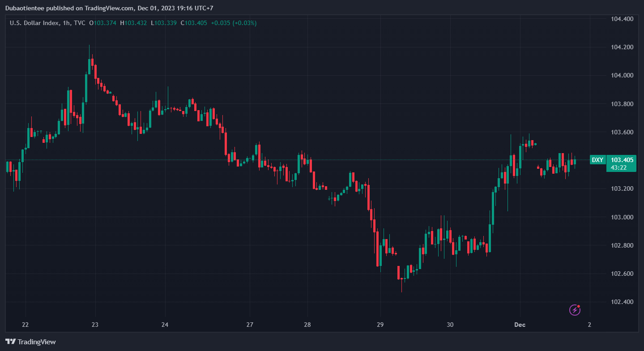Click date label 23 on time axis
644x351 pixels.
click(95, 325)
